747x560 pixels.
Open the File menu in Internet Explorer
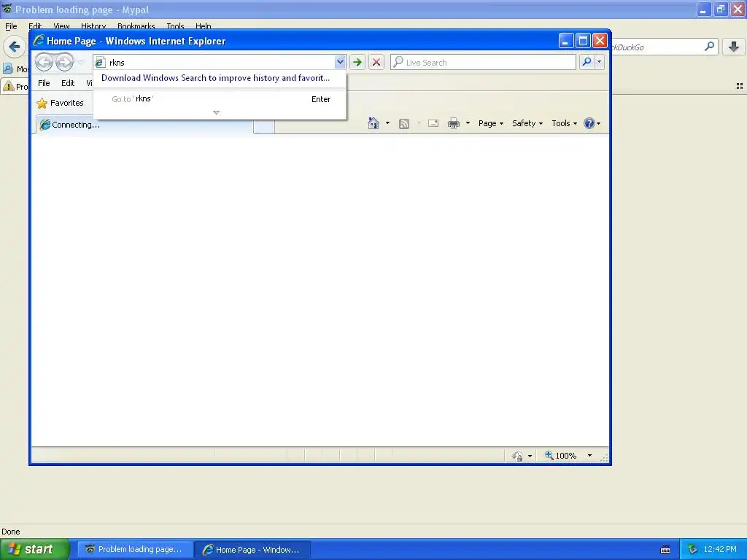(44, 83)
